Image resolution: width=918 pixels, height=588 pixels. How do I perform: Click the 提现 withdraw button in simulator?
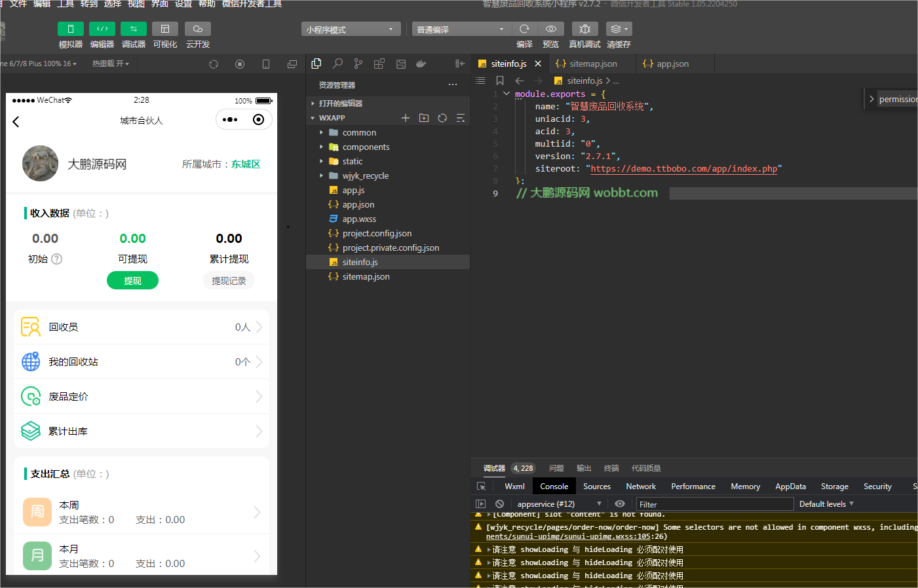[x=132, y=280]
